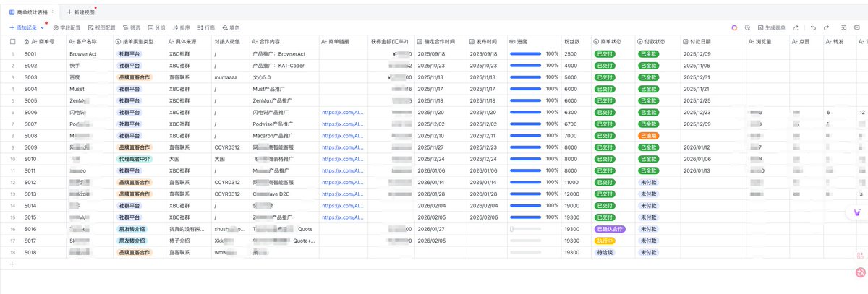Click the progress bar in row S001
868x294 pixels.
click(525, 54)
